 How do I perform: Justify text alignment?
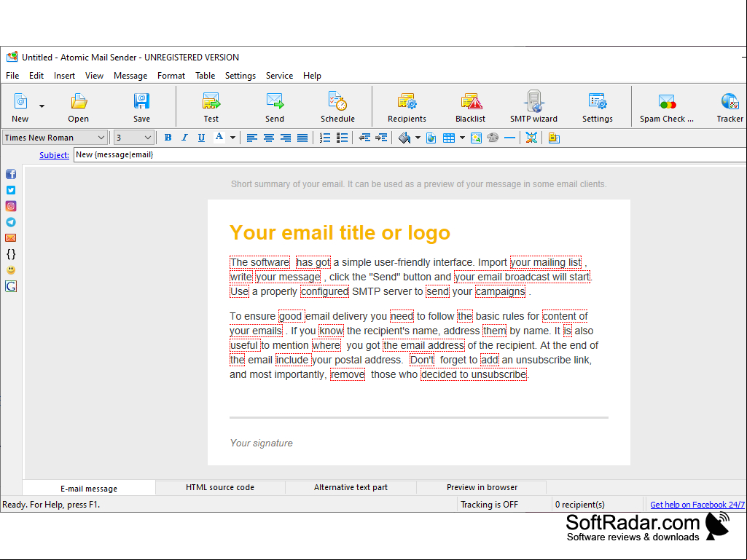click(x=302, y=138)
